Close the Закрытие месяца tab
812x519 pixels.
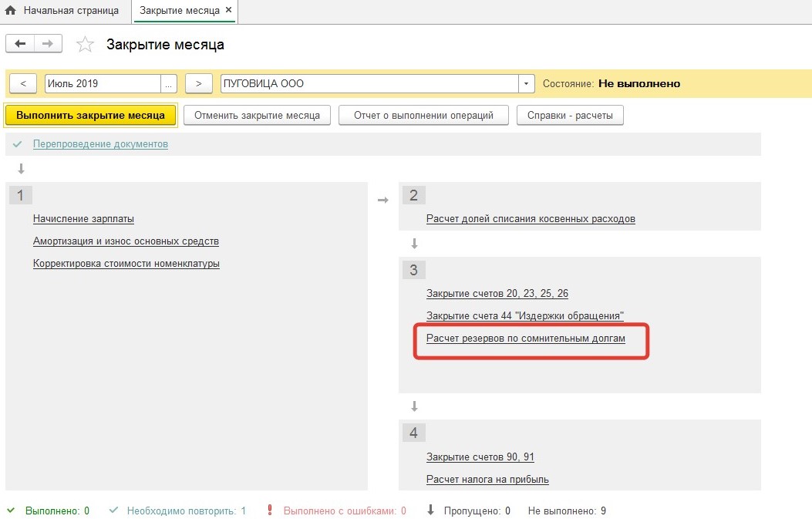click(x=228, y=11)
